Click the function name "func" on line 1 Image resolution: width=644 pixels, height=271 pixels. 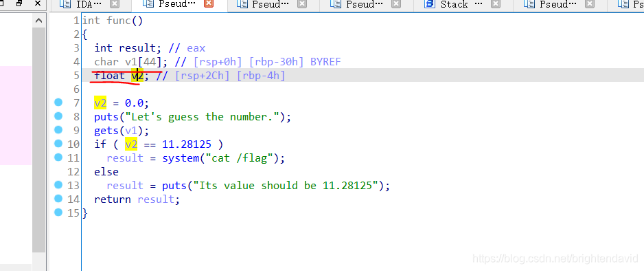coord(119,21)
